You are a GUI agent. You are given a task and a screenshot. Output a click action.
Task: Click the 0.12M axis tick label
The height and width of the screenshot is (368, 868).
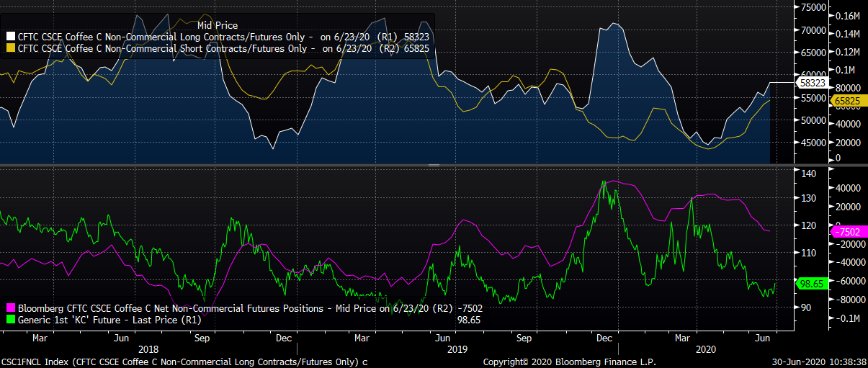point(849,53)
